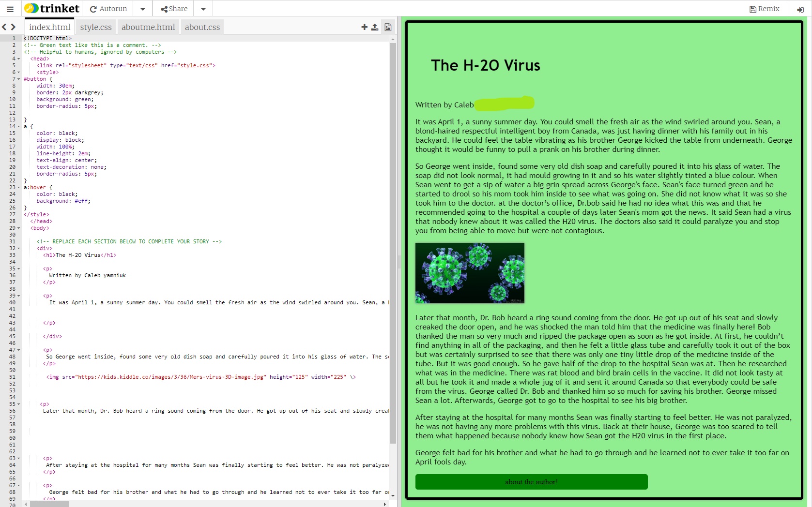The height and width of the screenshot is (507, 812).
Task: Switch to the style.css tab
Action: click(95, 27)
